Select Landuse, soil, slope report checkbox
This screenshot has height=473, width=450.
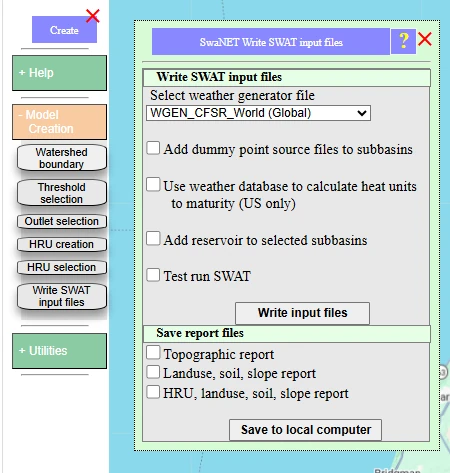153,372
